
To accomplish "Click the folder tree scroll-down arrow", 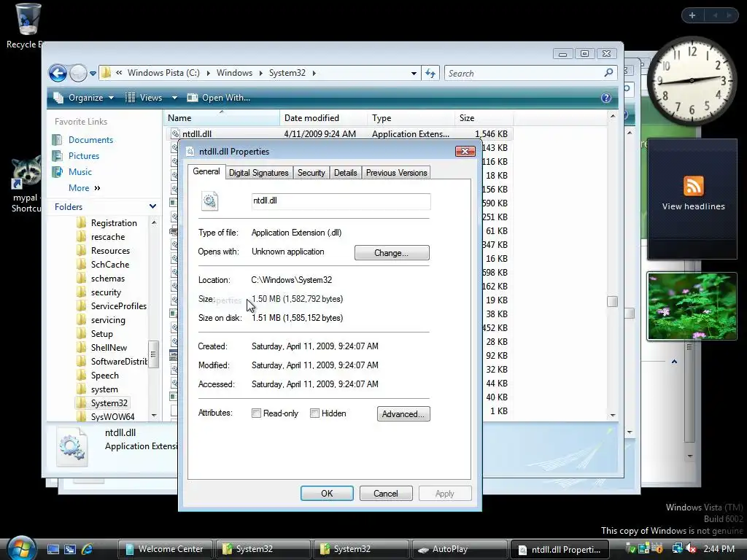I will 153,416.
